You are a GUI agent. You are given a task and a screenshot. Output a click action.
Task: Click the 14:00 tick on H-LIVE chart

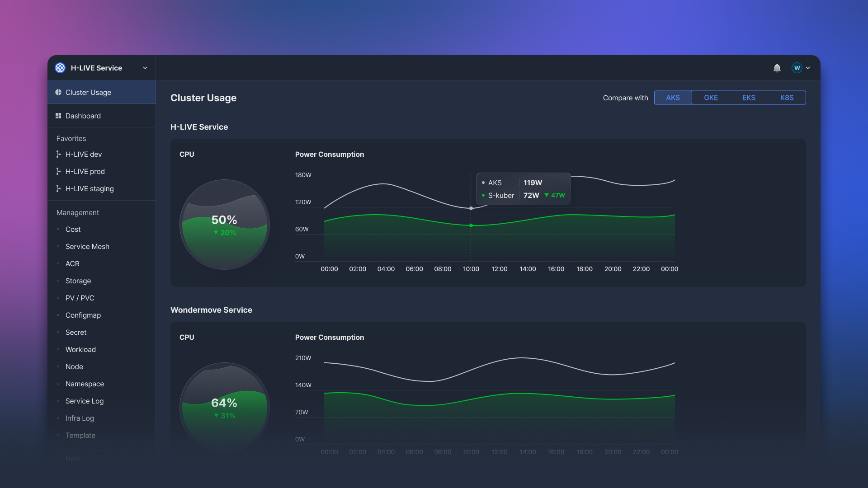528,269
